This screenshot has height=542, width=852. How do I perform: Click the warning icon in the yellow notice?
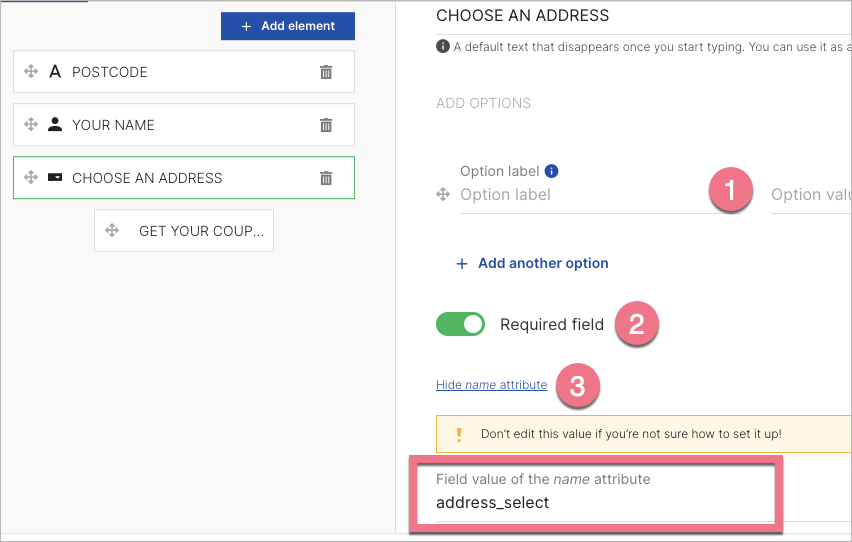tap(459, 434)
